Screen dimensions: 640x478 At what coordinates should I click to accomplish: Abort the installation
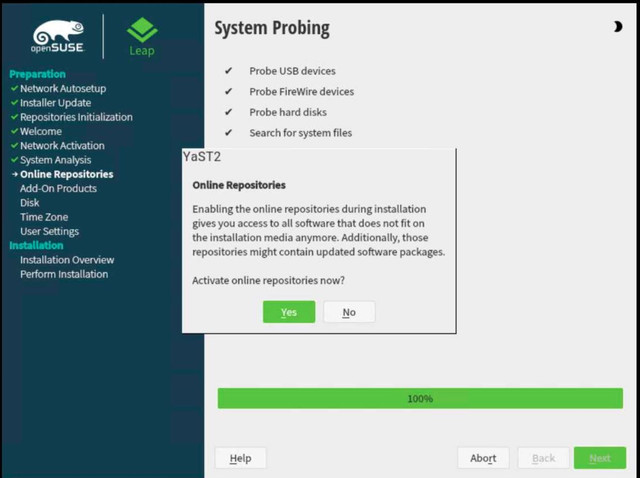tap(483, 458)
